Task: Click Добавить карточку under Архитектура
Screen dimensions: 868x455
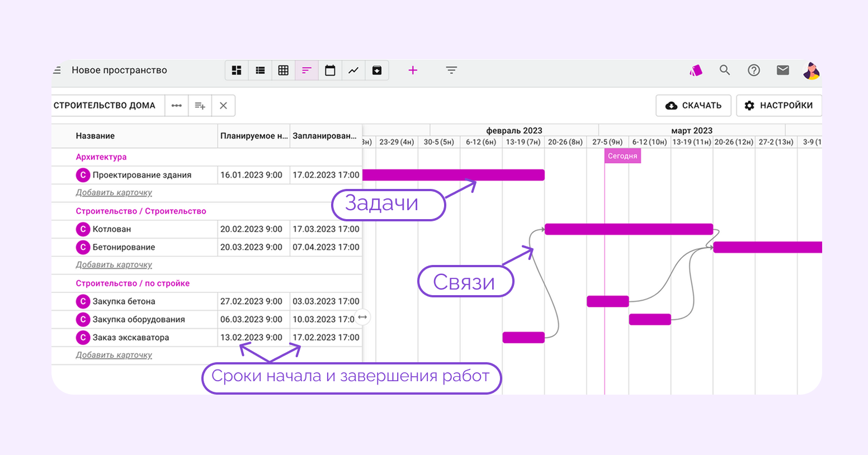Action: tap(114, 193)
